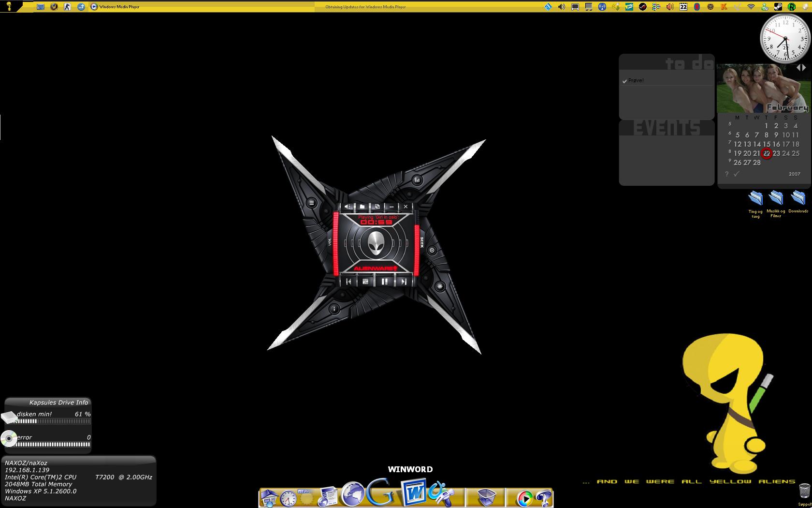The height and width of the screenshot is (508, 812).
Task: Skip to previous track in Alienware player
Action: tap(348, 281)
